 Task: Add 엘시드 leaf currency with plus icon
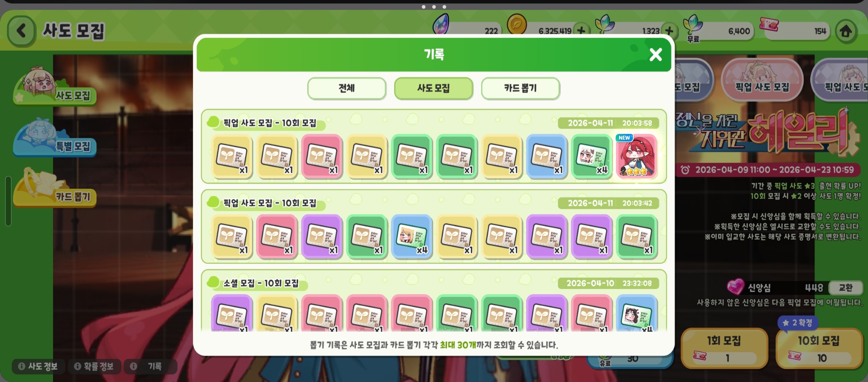click(x=669, y=31)
